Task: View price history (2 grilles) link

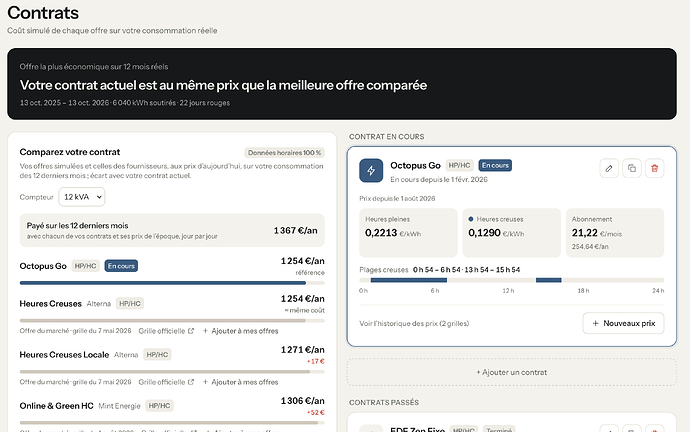Action: pyautogui.click(x=414, y=323)
